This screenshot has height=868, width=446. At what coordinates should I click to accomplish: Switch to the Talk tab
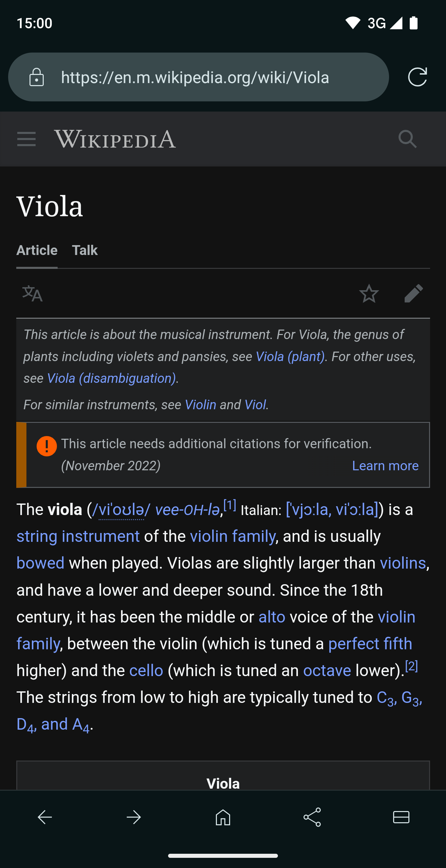(85, 250)
